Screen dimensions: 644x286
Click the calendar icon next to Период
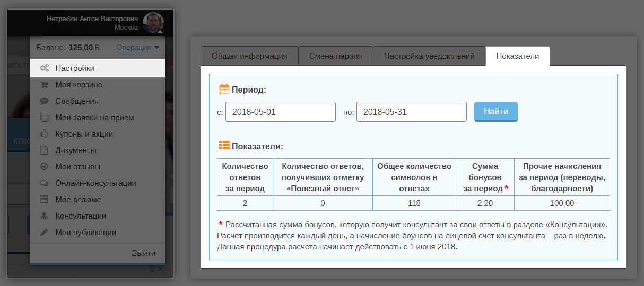pos(224,89)
